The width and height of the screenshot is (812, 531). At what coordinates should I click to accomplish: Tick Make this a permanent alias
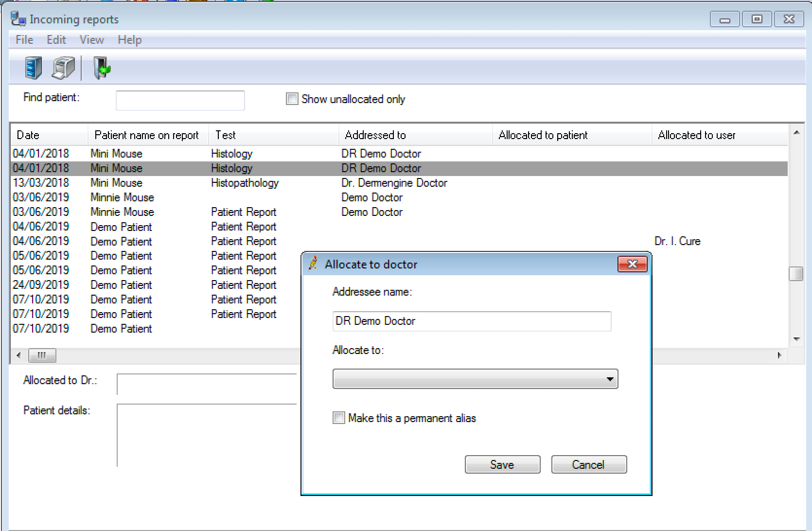pos(339,418)
